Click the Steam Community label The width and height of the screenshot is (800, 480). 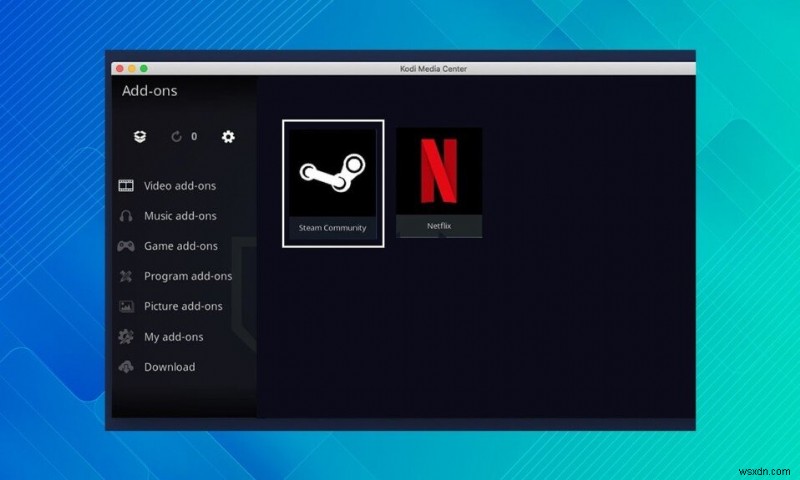tap(332, 228)
